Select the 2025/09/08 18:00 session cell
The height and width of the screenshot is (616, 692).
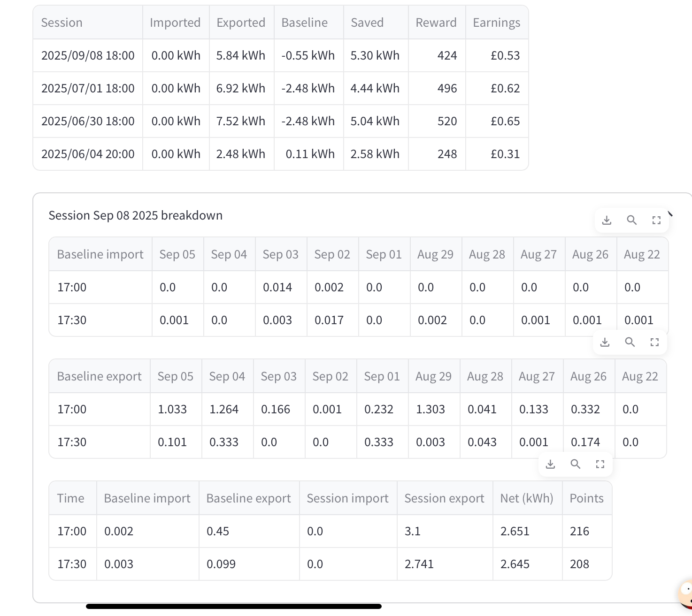pyautogui.click(x=88, y=55)
